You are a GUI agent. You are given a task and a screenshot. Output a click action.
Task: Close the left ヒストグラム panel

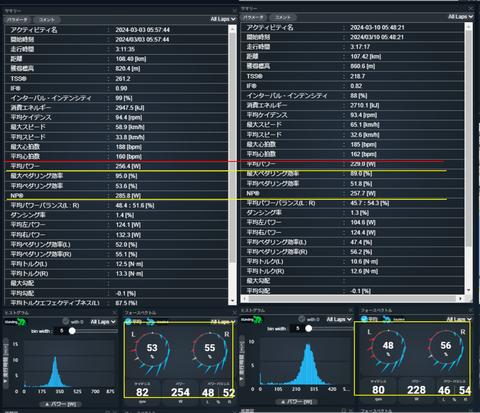pyautogui.click(x=115, y=313)
